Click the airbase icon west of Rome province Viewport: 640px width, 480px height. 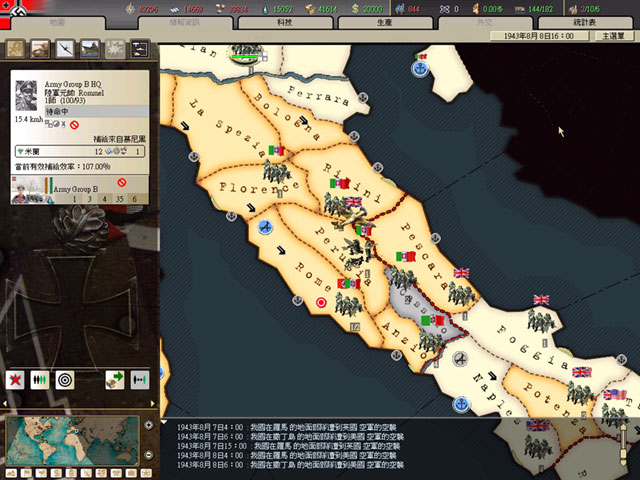pos(265,227)
